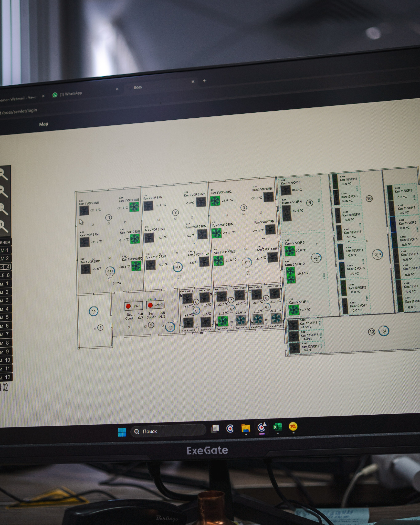Select the Kam 12 VOP 3 unit icon
Screen dimensions: 420x525
click(x=293, y=325)
